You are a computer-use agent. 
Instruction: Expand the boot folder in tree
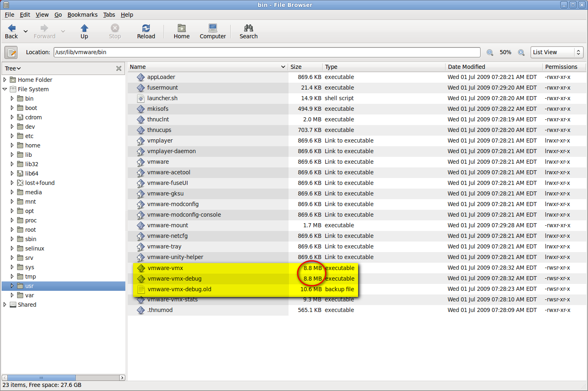12,108
